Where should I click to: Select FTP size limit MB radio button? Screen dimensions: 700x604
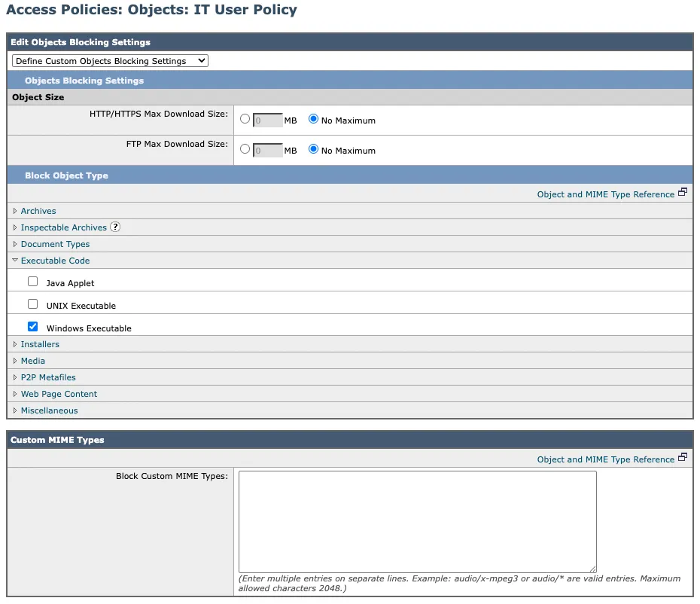[245, 149]
